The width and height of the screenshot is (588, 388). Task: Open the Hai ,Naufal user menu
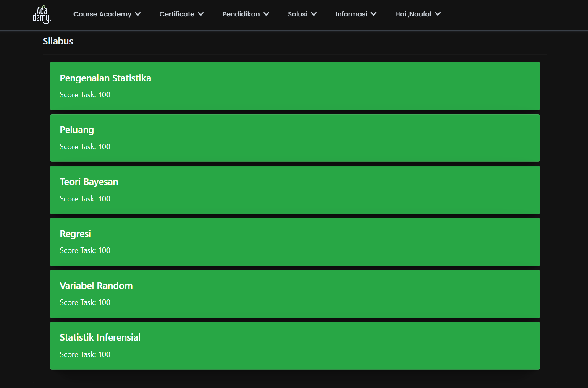click(x=418, y=14)
